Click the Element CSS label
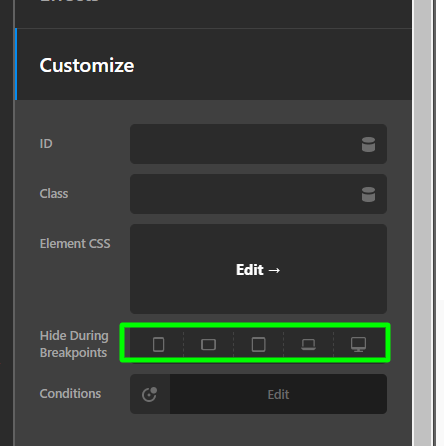 pyautogui.click(x=75, y=244)
